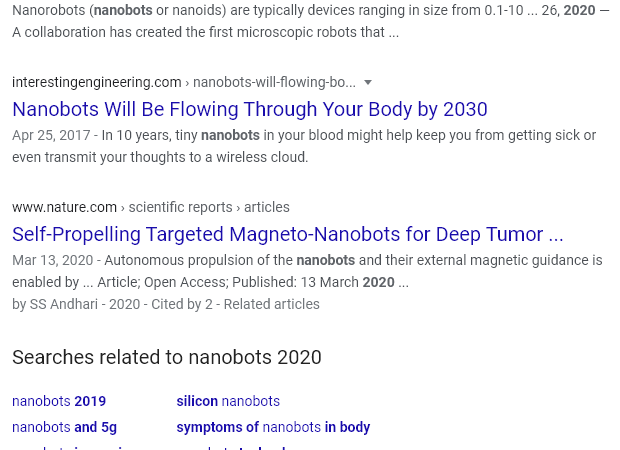Screen dimensions: 620x450
Task: Click the 'Apr 25, 2017' snippet date
Action: (51, 135)
